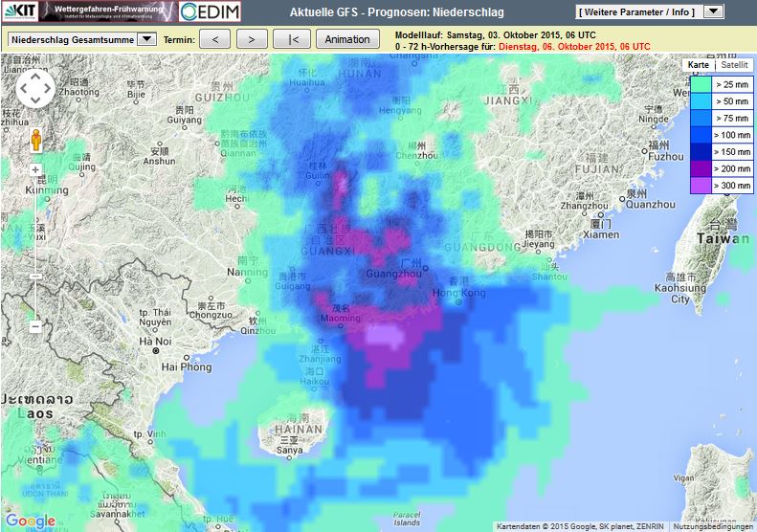The image size is (757, 532).
Task: Click the KIT logo
Action: tap(20, 11)
